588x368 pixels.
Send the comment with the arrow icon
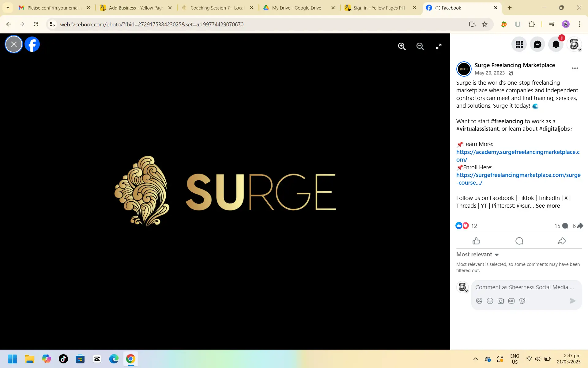[x=572, y=301]
